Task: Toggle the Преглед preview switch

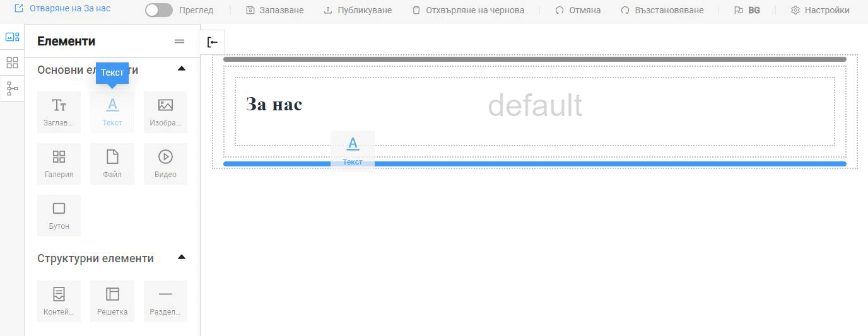Action: tap(158, 10)
